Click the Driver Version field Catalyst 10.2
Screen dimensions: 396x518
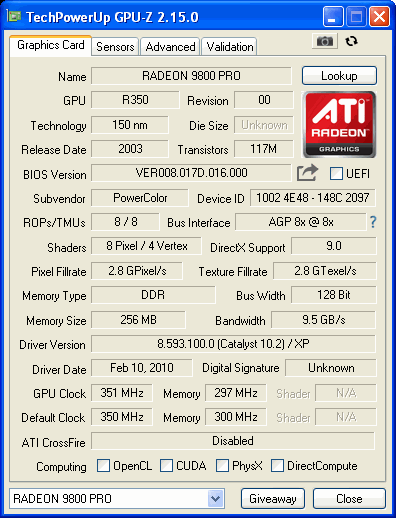[233, 344]
